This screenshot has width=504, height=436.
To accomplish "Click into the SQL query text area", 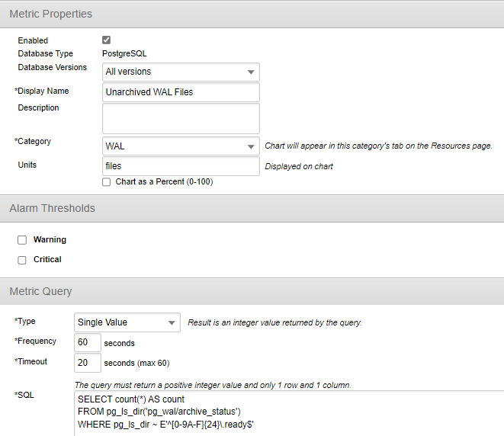I will pyautogui.click(x=288, y=412).
